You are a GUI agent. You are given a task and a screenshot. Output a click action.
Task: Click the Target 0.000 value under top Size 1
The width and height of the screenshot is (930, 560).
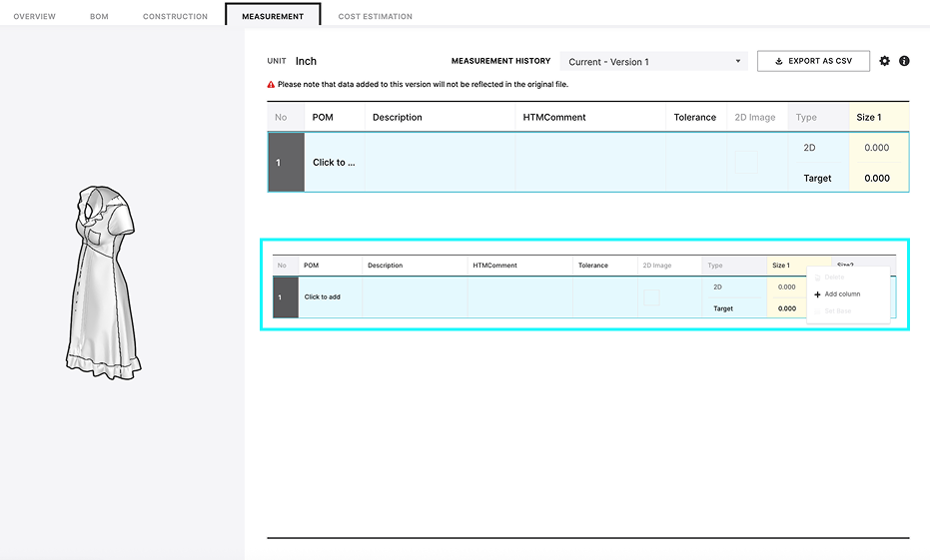click(x=877, y=179)
